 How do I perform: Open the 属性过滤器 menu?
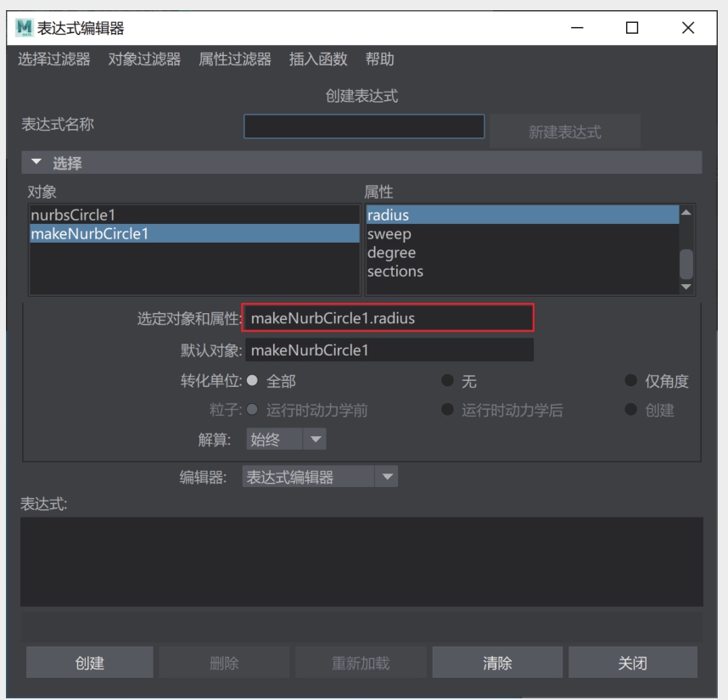(x=235, y=59)
